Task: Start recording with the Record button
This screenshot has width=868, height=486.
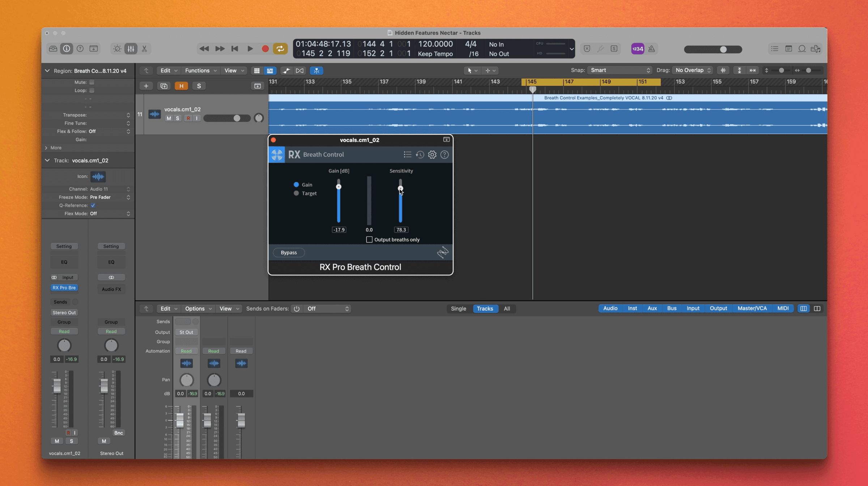Action: point(265,49)
